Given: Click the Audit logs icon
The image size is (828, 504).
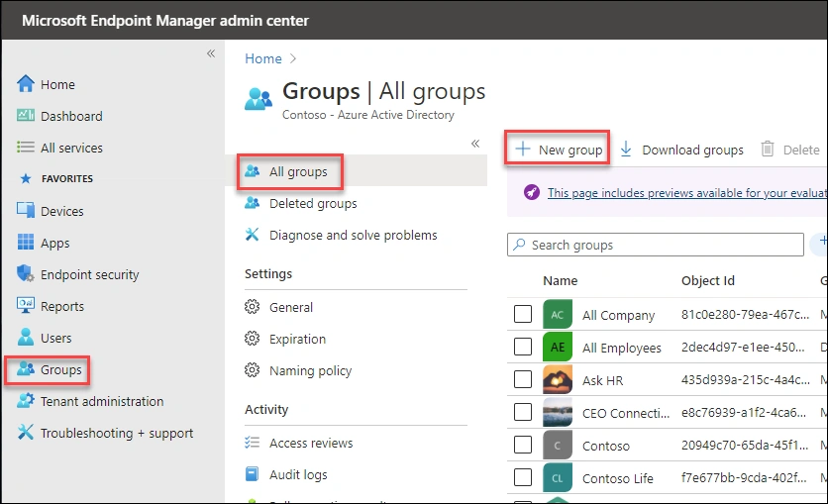Looking at the screenshot, I should 252,474.
